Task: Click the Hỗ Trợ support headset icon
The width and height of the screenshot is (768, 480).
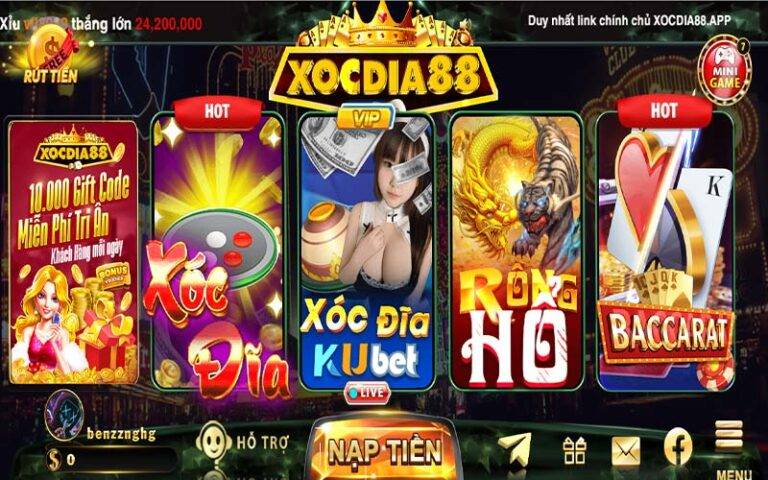Action: point(214,442)
